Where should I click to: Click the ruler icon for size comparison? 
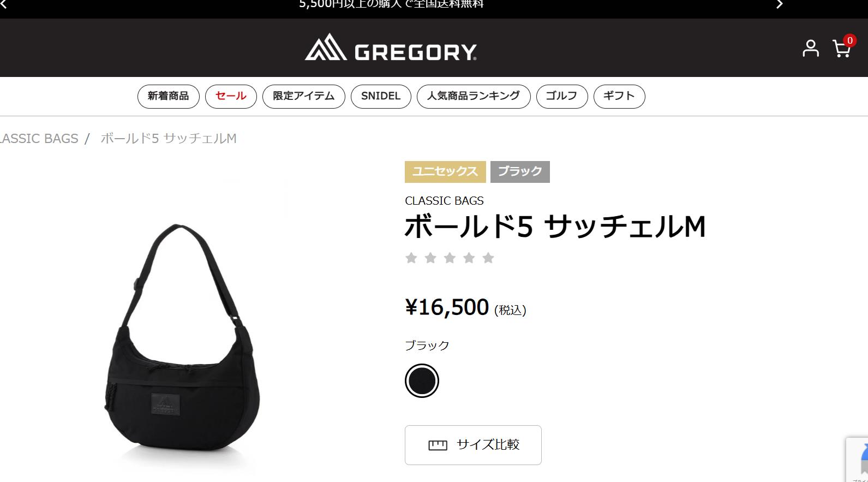coord(438,445)
